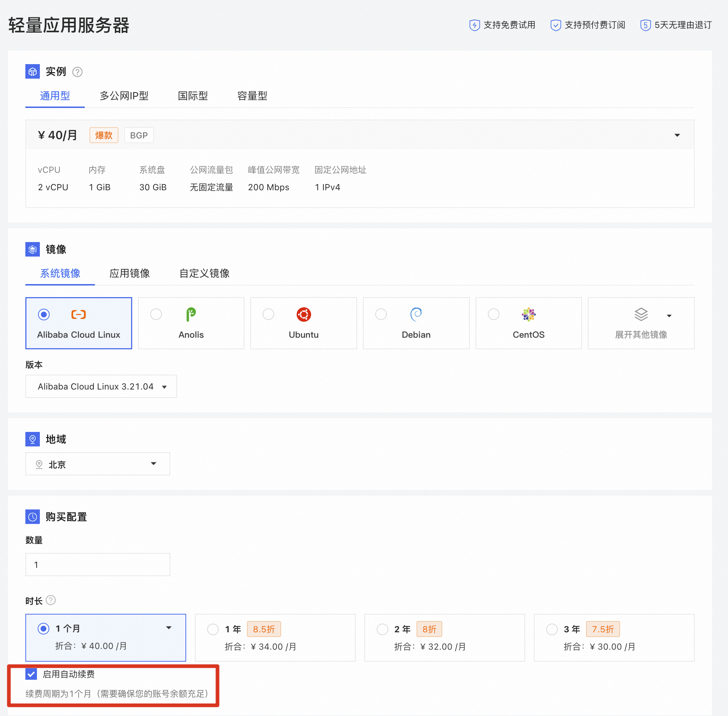Select the Ubuntu image radio button
Screen dimensions: 728x716
pos(268,314)
